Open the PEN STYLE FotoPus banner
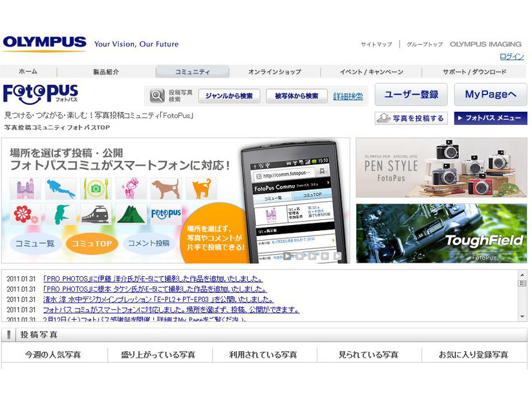The image size is (532, 401). 442,168
